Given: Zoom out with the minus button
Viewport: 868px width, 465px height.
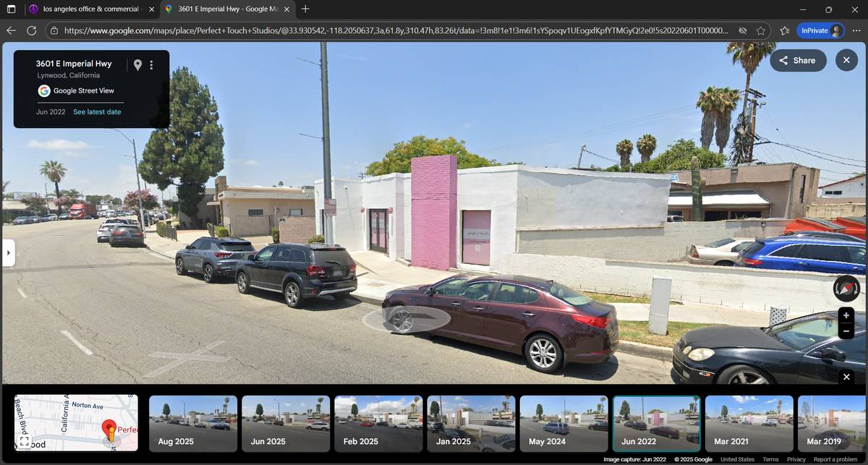Looking at the screenshot, I should (x=846, y=332).
